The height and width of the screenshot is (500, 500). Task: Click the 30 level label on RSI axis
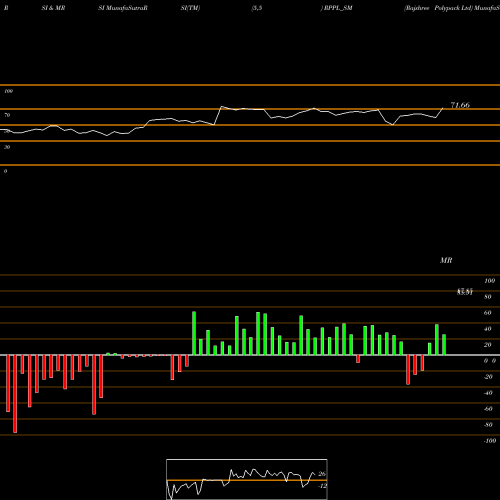tap(7, 147)
